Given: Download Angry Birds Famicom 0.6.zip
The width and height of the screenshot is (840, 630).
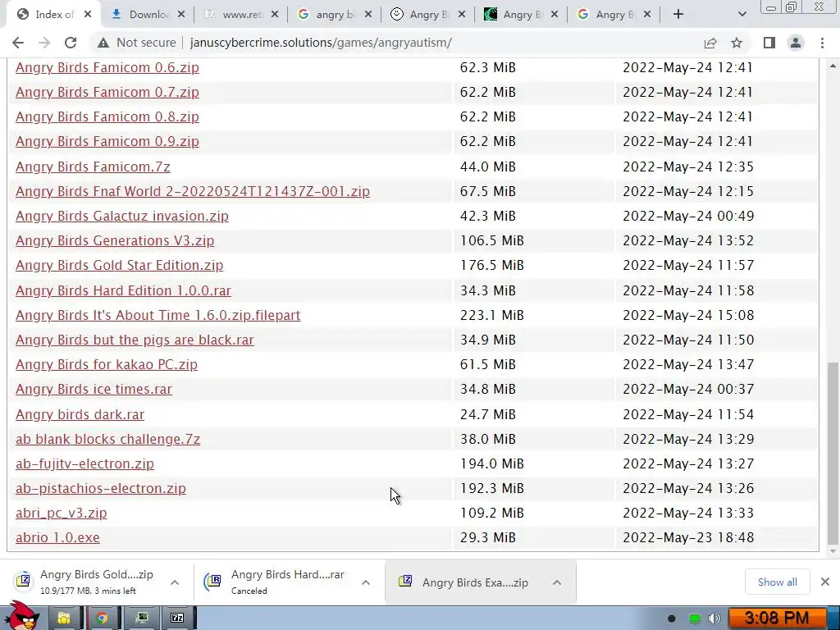Looking at the screenshot, I should tap(107, 67).
